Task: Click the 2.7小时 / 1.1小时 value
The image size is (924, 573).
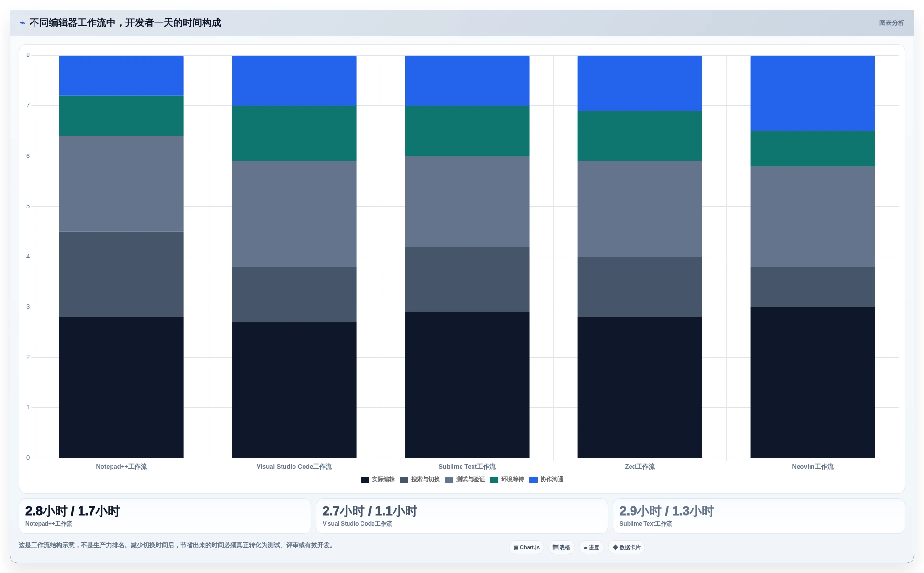Action: [370, 511]
